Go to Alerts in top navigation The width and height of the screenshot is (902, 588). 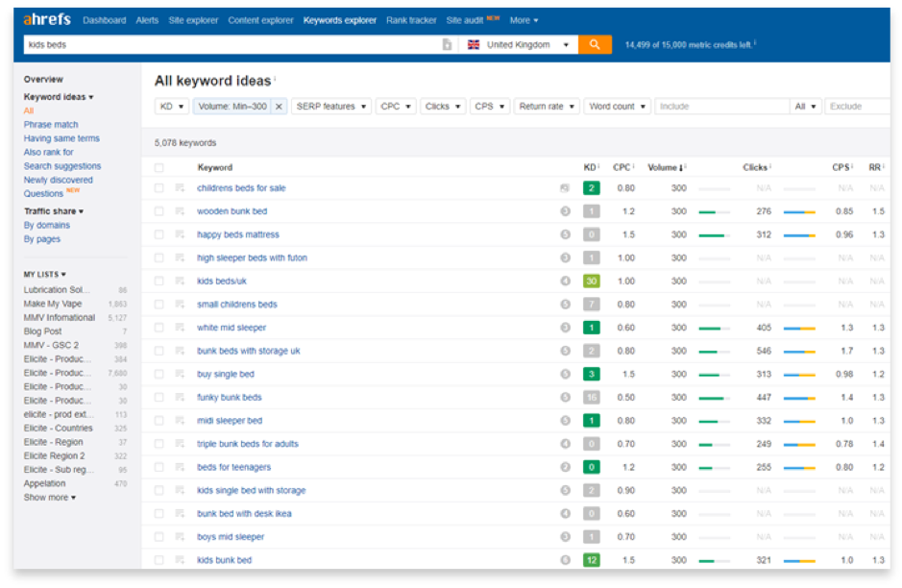[x=147, y=20]
